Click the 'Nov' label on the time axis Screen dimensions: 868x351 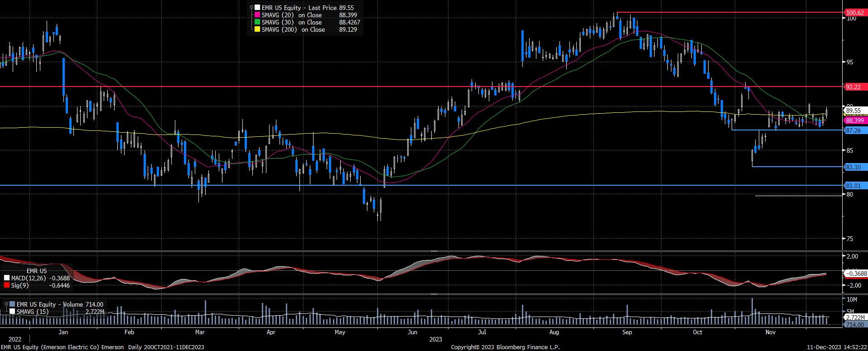coord(770,332)
